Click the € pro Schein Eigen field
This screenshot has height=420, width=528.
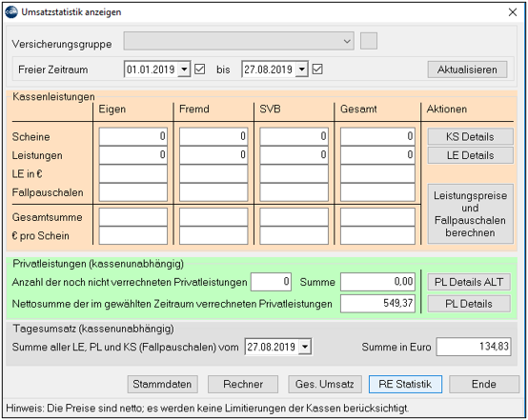pyautogui.click(x=133, y=235)
